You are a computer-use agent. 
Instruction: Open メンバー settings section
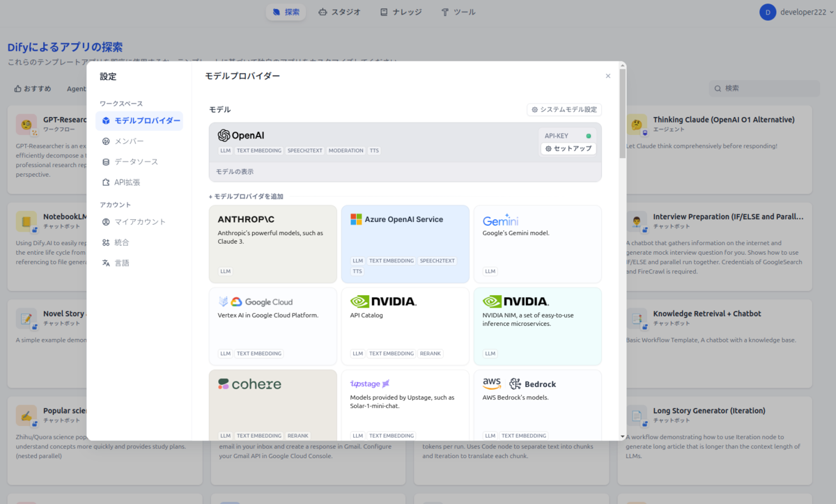pos(139,141)
